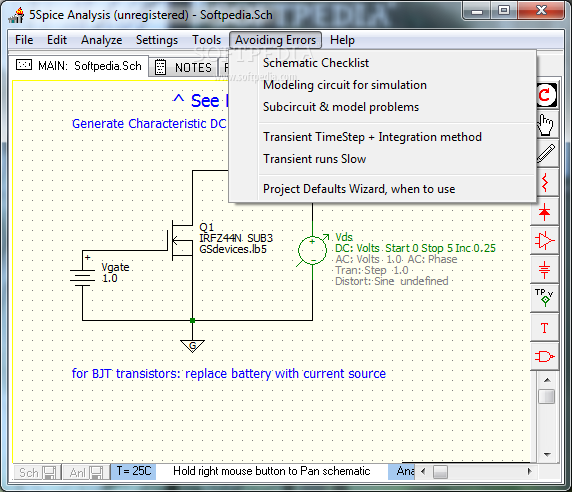
Task: Select the red T text tool
Action: [x=545, y=328]
